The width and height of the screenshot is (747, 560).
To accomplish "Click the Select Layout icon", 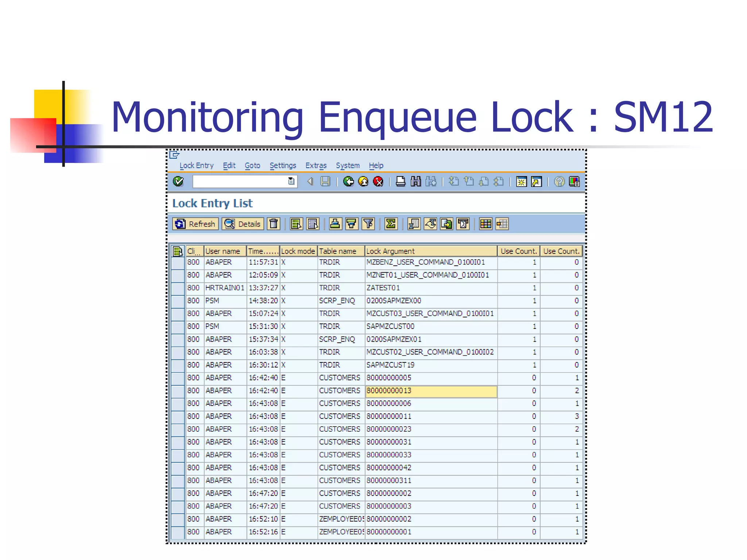I will tap(502, 224).
